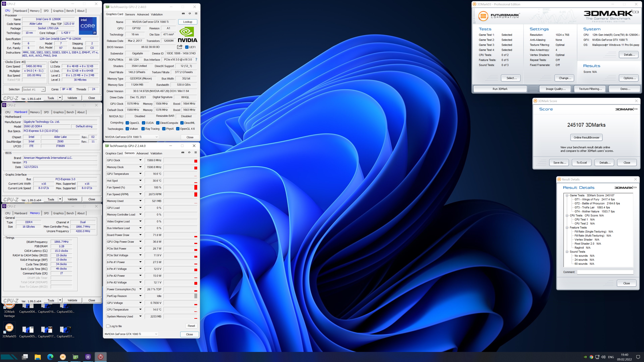Click the clock and date in taskbar
The height and width of the screenshot is (362, 644).
[624, 357]
